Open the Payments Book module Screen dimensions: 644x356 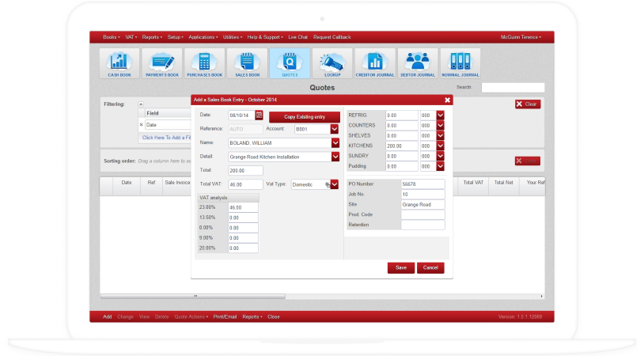[162, 63]
